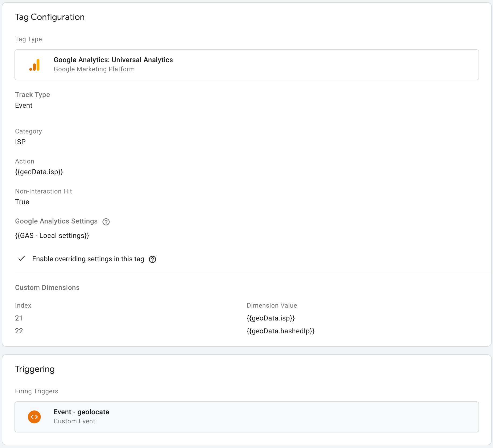Click custom dimension index 22
Viewport: 493px width, 448px height.
point(19,331)
